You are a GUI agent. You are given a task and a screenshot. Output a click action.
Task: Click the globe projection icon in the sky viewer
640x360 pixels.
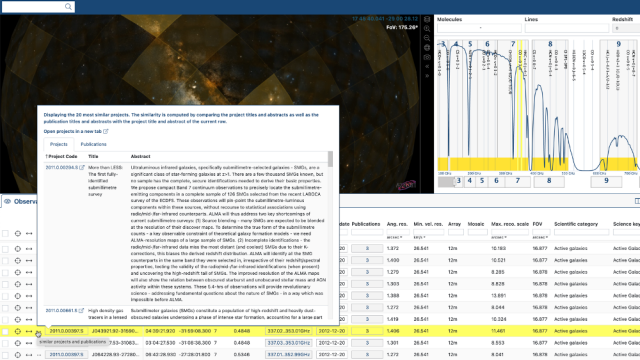point(427,48)
